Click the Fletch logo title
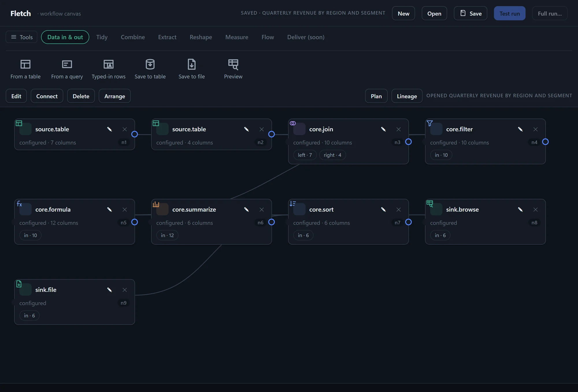 click(21, 14)
